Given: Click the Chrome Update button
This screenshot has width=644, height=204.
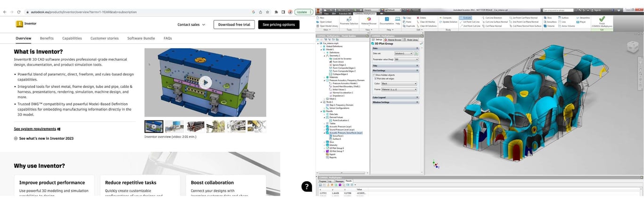Looking at the screenshot, I should 303,12.
